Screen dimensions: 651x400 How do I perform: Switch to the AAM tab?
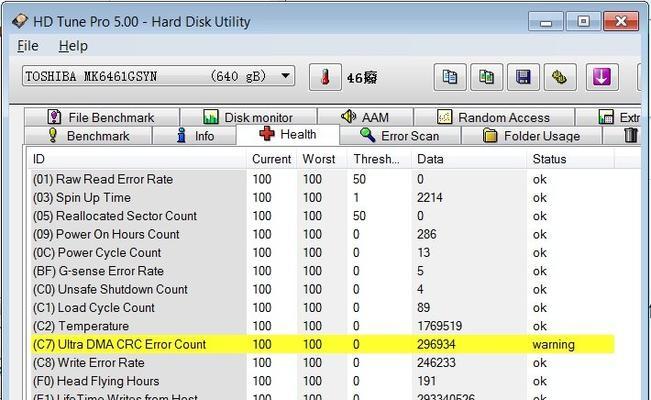[x=365, y=117]
